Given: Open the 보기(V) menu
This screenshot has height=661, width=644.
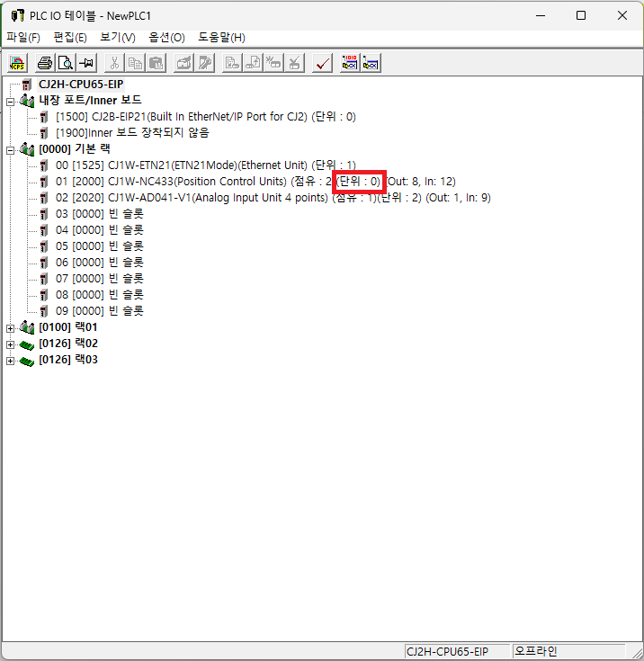Looking at the screenshot, I should pos(118,38).
